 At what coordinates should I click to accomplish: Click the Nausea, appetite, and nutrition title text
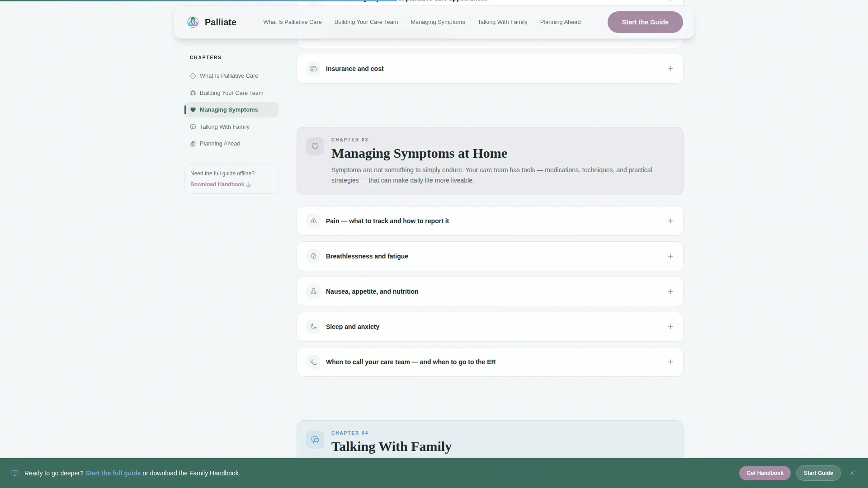[x=372, y=291]
